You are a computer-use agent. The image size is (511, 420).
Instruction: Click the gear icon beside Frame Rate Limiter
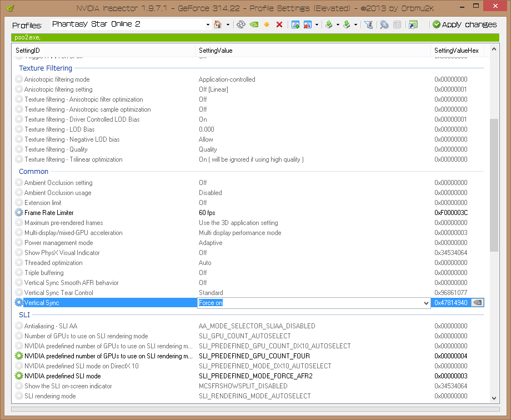pyautogui.click(x=19, y=213)
